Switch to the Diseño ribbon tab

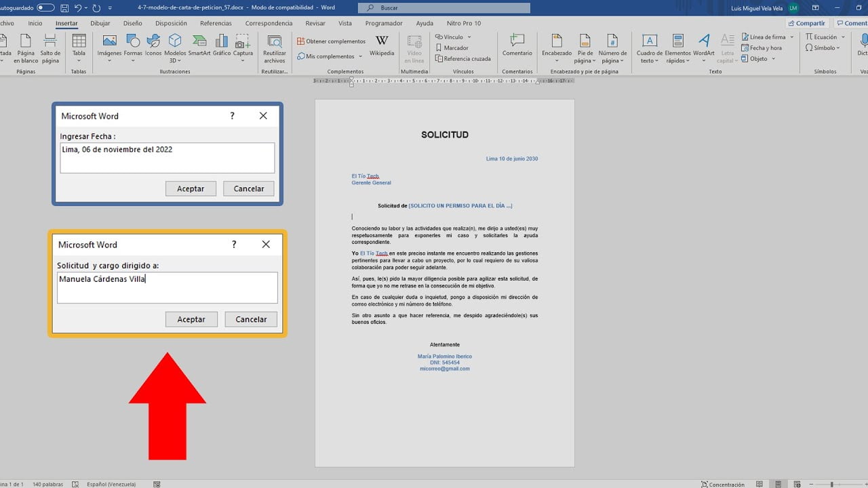(133, 23)
